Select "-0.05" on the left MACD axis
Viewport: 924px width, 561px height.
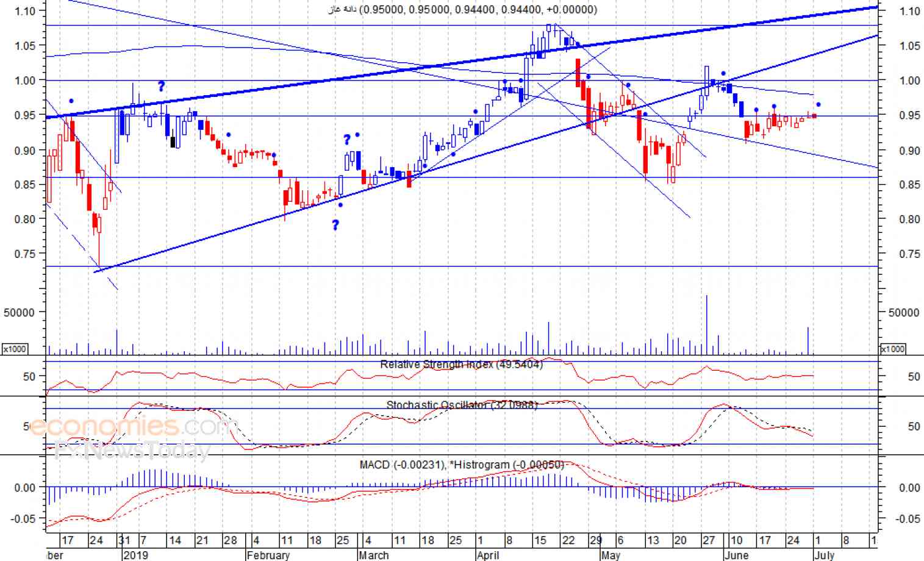23,518
